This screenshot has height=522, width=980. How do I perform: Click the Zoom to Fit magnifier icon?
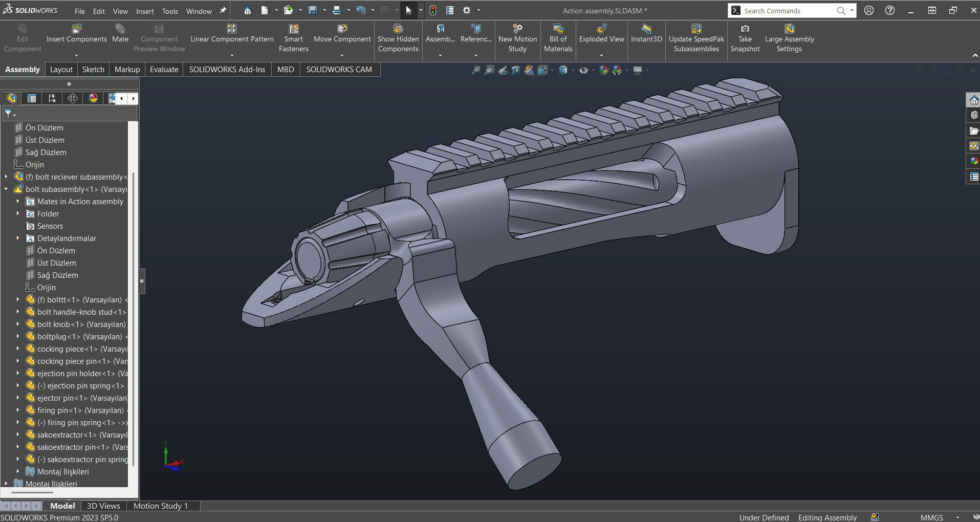[x=475, y=70]
